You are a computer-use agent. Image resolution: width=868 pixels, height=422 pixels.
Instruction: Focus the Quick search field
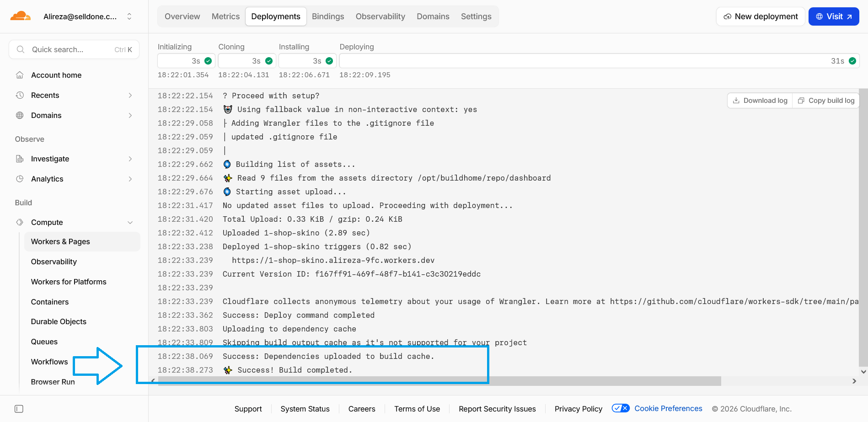74,49
